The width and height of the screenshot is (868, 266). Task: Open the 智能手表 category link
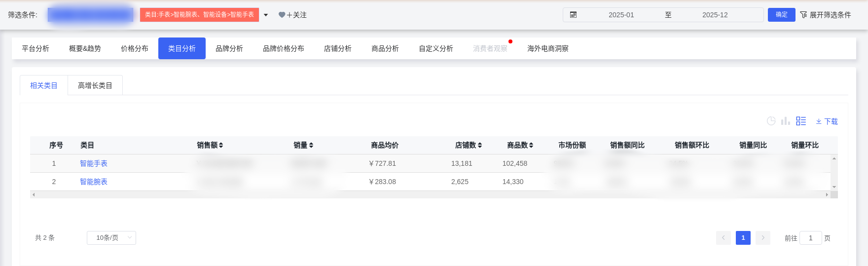pos(94,163)
